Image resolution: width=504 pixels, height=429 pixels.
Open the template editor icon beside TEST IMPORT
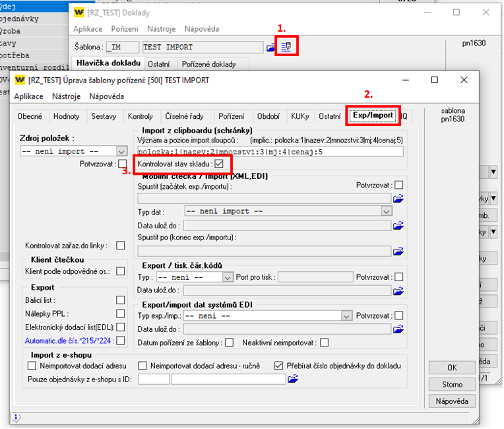pos(286,47)
